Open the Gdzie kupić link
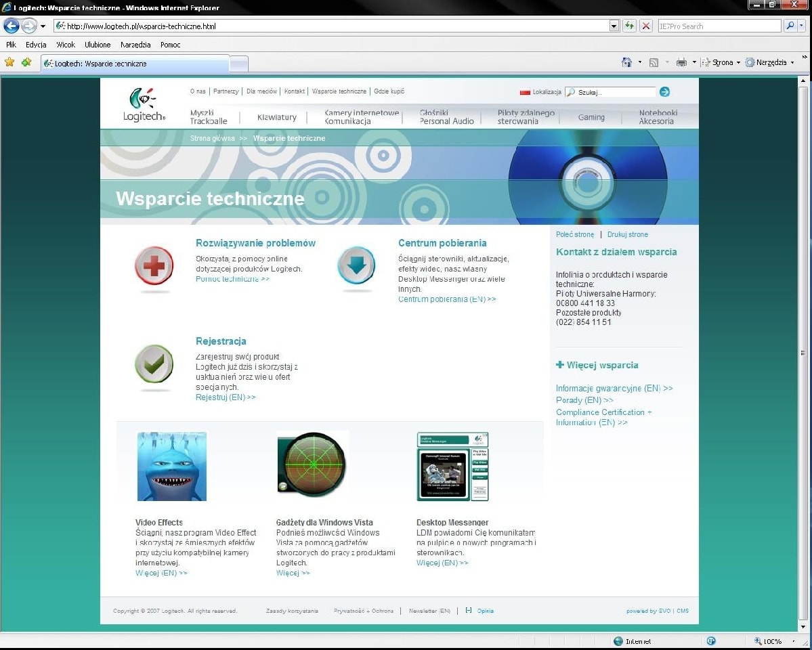This screenshot has width=812, height=650. (389, 91)
